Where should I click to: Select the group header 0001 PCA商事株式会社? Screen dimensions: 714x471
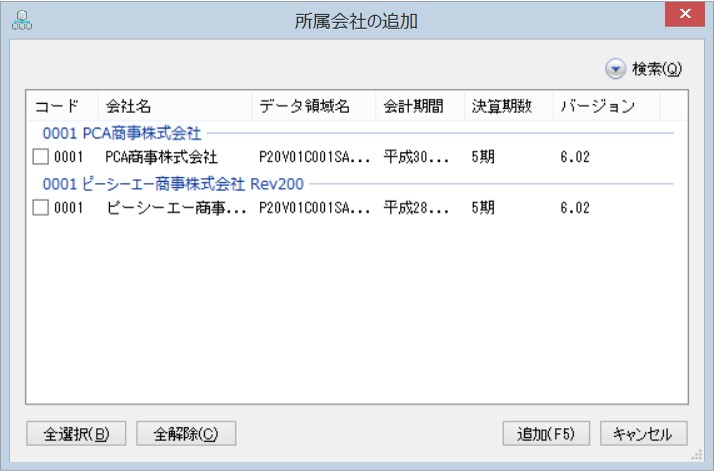(x=122, y=133)
